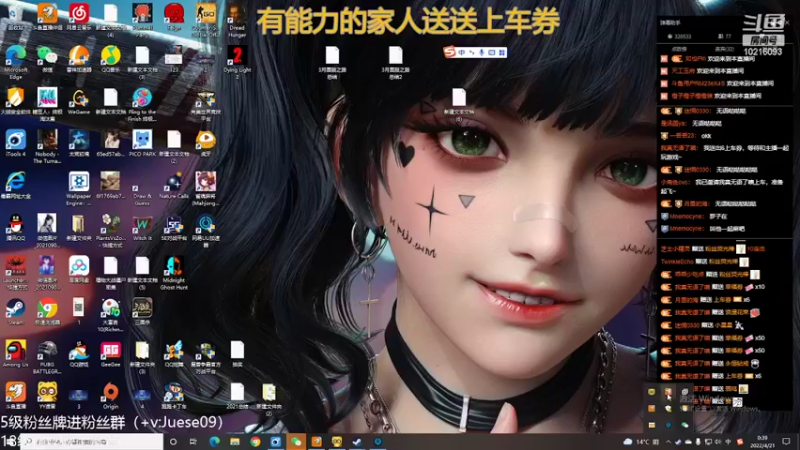
Task: Open the 2021 text file on desktop
Action: [237, 397]
